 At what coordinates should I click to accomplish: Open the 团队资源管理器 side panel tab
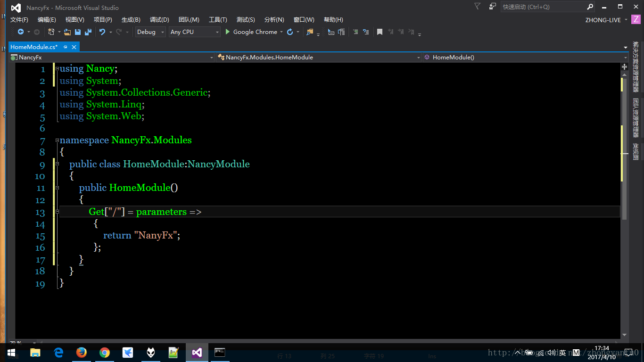pyautogui.click(x=636, y=118)
